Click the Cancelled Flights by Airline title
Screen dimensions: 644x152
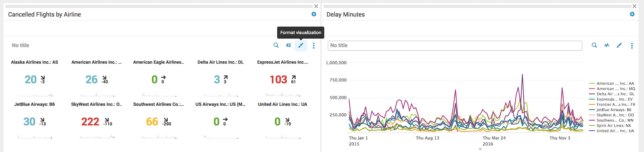(x=44, y=14)
